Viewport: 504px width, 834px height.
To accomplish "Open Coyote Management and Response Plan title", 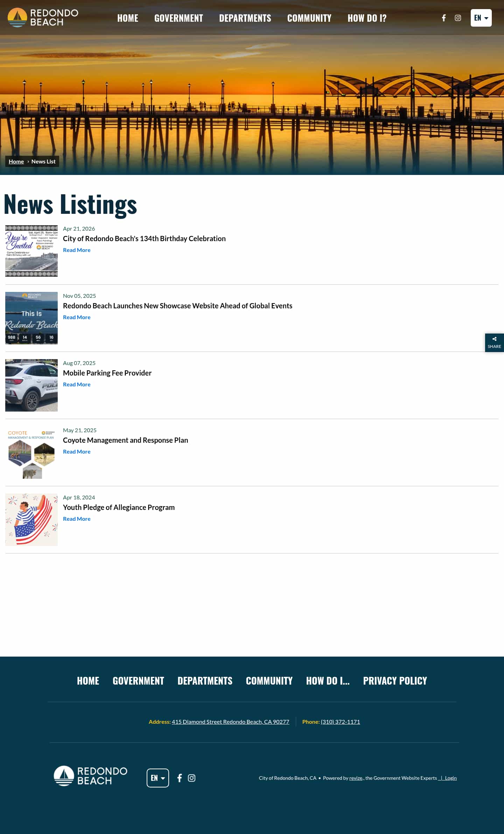I will (x=125, y=440).
